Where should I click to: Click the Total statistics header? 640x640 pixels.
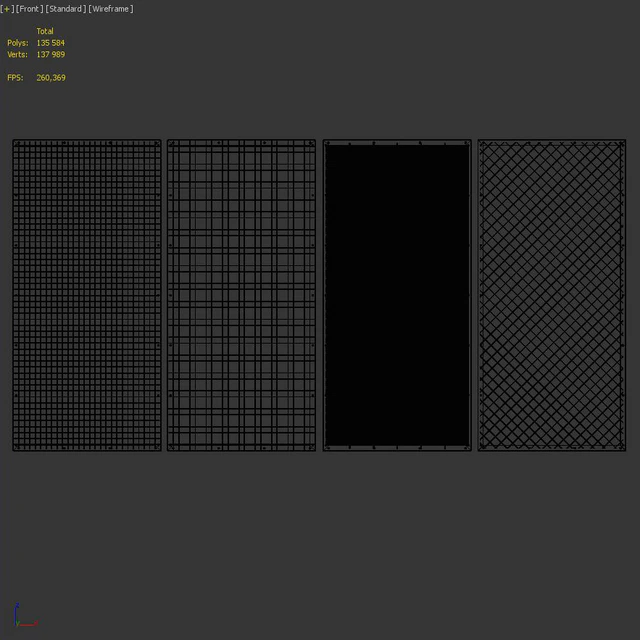pyautogui.click(x=45, y=31)
